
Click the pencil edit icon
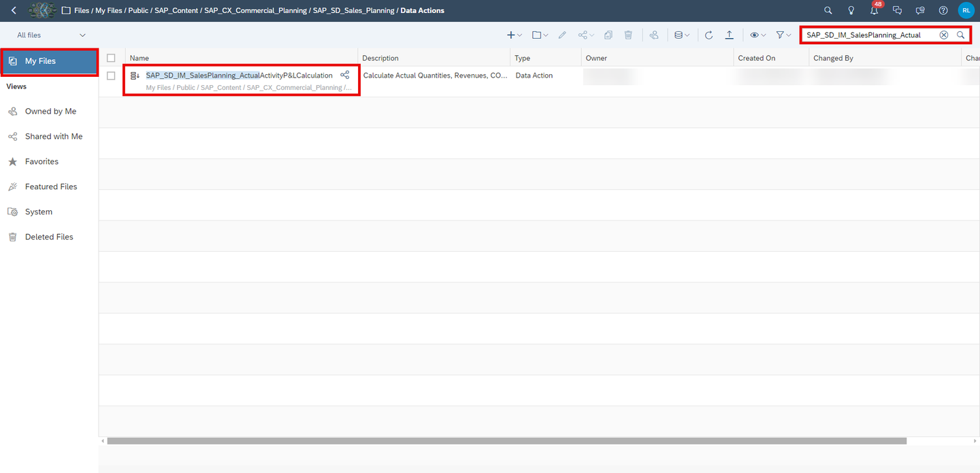[x=562, y=35]
